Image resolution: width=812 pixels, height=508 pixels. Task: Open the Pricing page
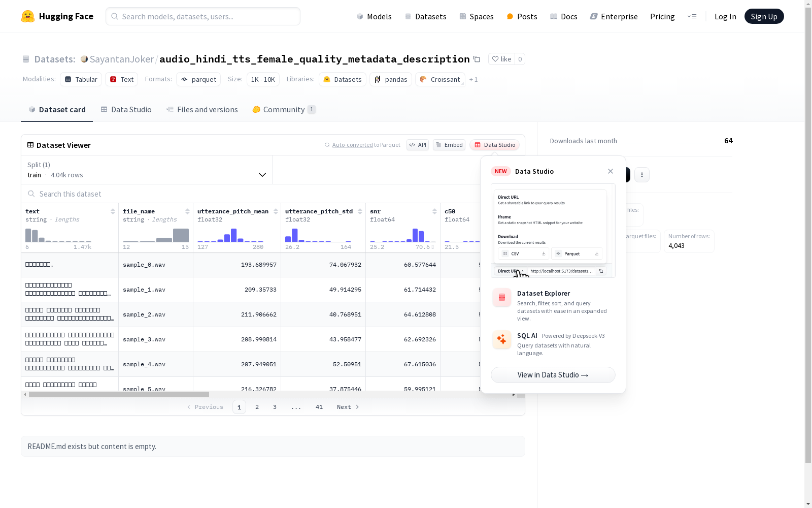tap(662, 16)
